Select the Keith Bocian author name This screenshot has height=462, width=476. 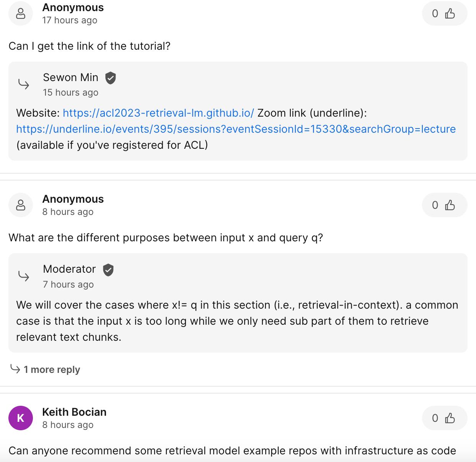coord(74,412)
